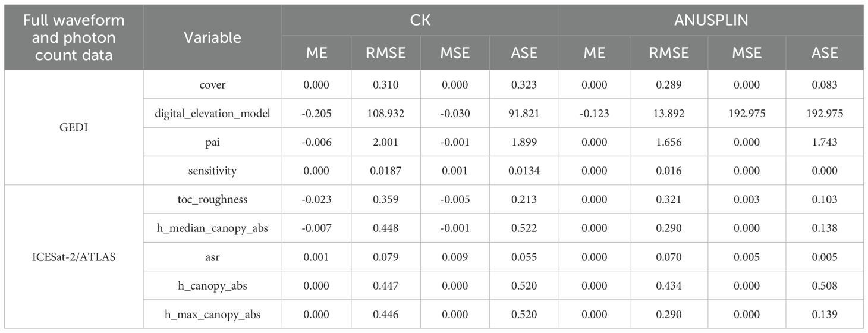This screenshot has height=333, width=868.
Task: Select the GEDI row group cell
Action: click(x=74, y=128)
